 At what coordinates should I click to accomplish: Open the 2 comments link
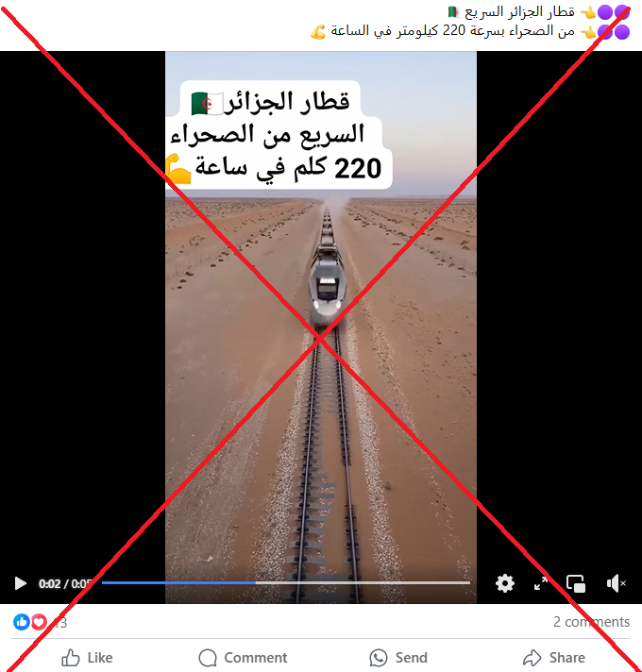click(x=591, y=621)
